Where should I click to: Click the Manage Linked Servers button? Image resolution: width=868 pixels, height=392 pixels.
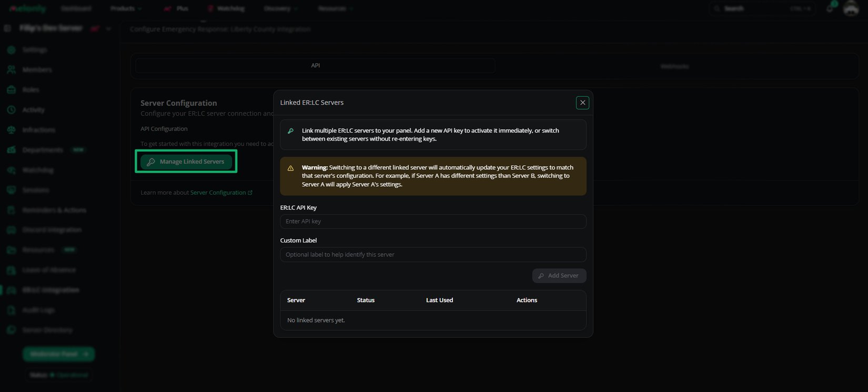tap(186, 162)
